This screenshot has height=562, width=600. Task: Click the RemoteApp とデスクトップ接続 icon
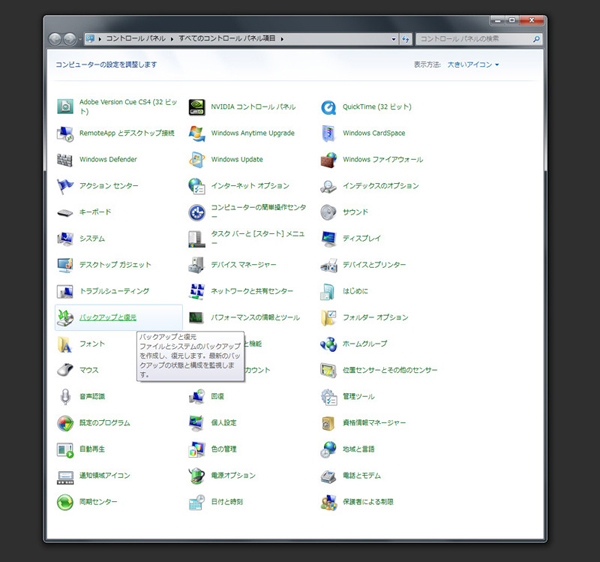point(65,133)
